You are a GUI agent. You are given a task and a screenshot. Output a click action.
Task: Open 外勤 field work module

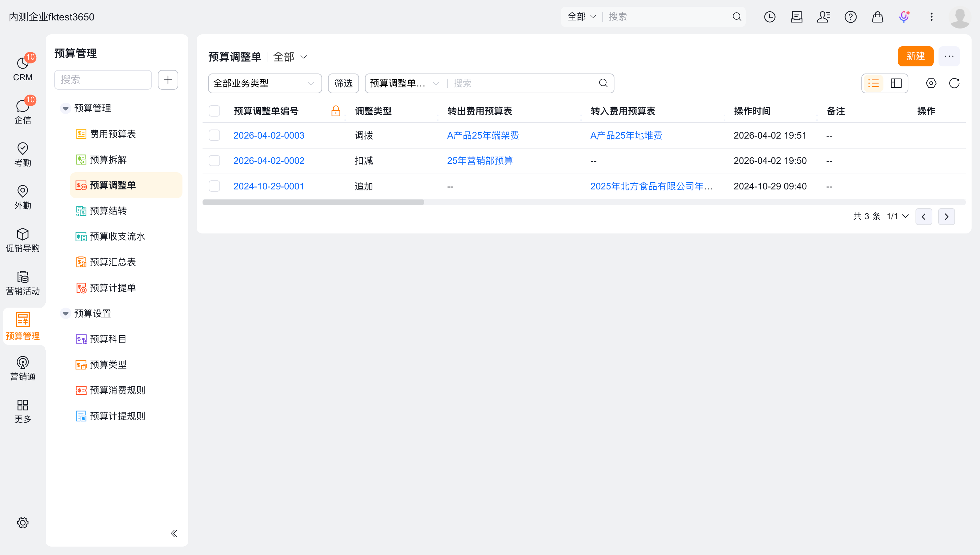pos(22,197)
